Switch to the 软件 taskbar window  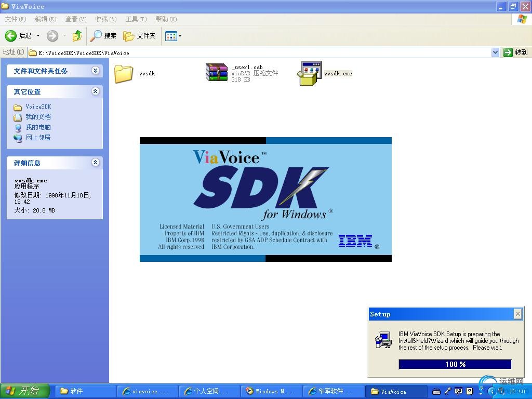[86, 391]
